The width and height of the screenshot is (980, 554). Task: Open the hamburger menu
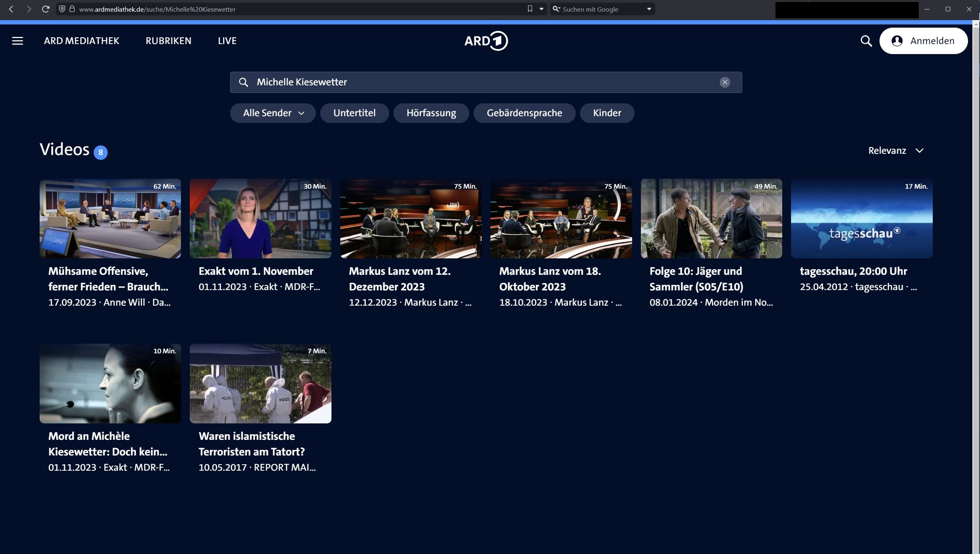pos(17,41)
